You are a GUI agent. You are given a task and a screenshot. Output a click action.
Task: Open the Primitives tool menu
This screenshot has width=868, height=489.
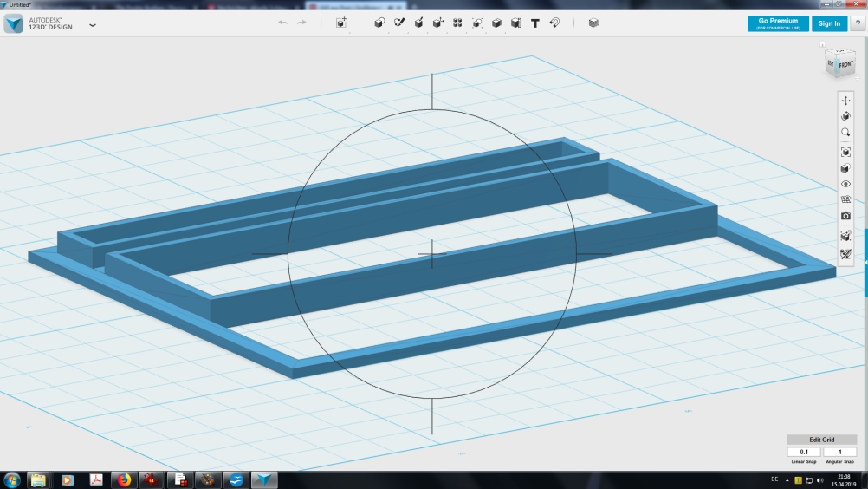379,23
